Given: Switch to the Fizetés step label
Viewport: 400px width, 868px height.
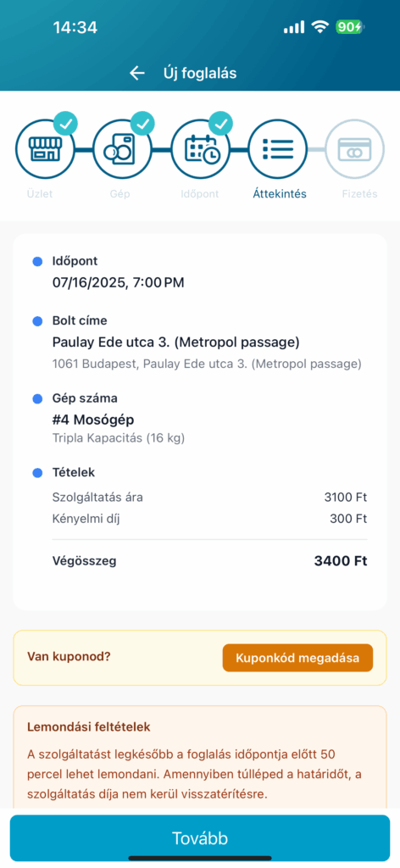Looking at the screenshot, I should coord(358,194).
